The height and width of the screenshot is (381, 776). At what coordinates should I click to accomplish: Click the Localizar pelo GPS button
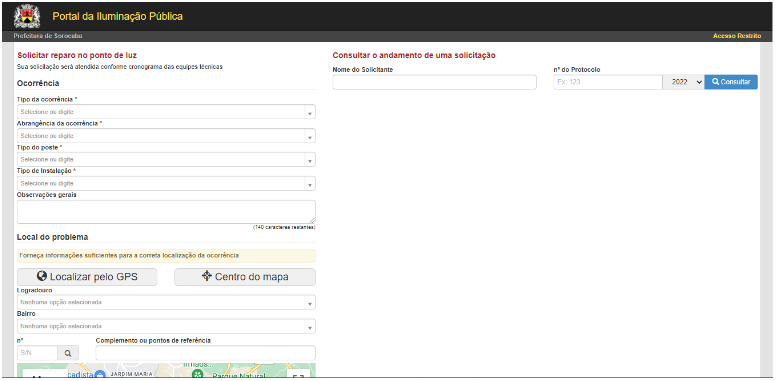(87, 277)
